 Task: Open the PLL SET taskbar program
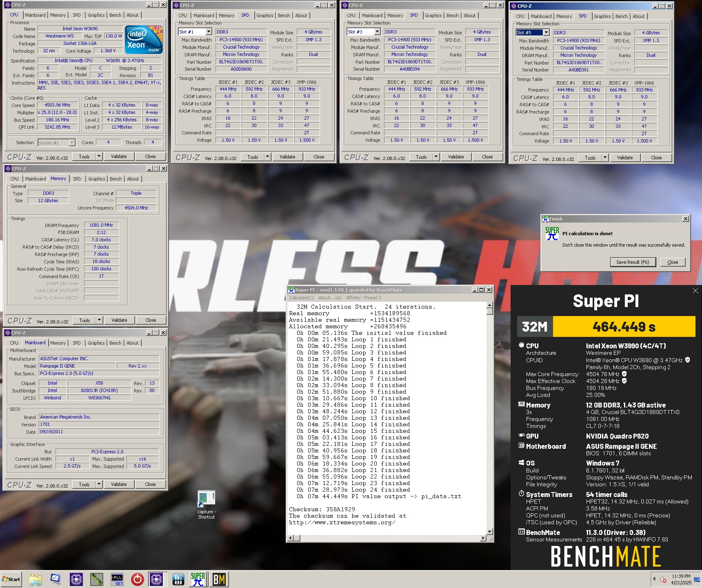coord(117,579)
